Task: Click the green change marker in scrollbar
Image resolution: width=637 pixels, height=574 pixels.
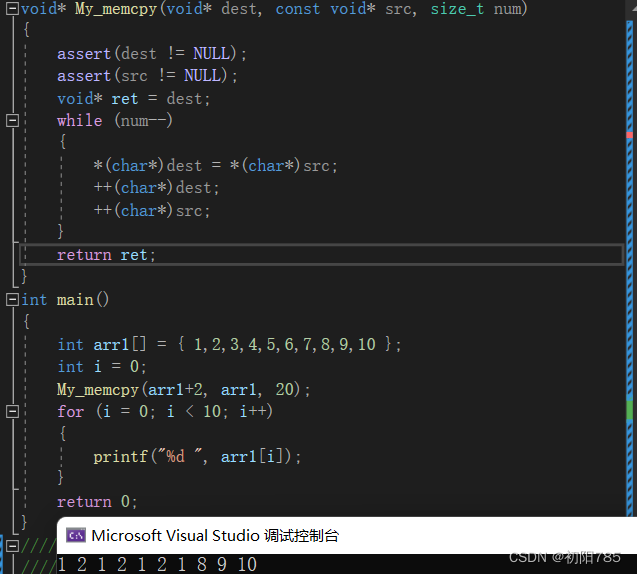Action: [x=630, y=410]
